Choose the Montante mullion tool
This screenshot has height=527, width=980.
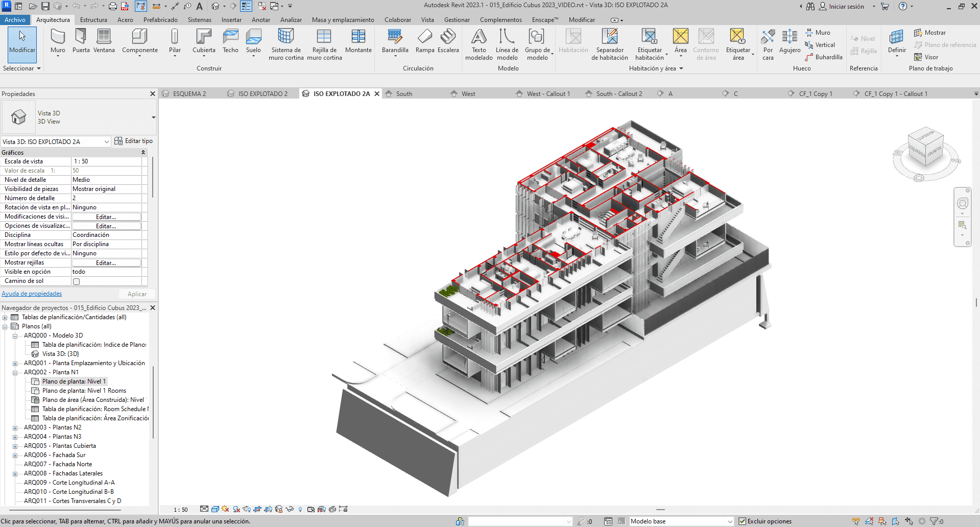click(358, 41)
